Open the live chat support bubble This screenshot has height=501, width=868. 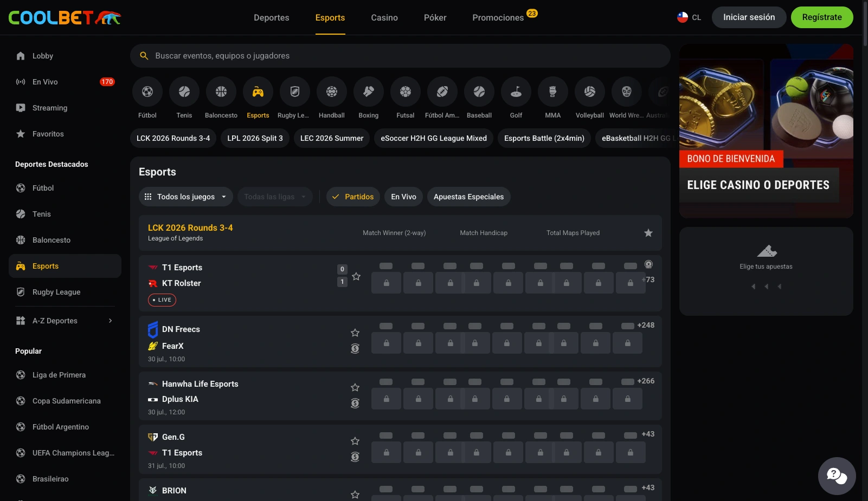[837, 476]
